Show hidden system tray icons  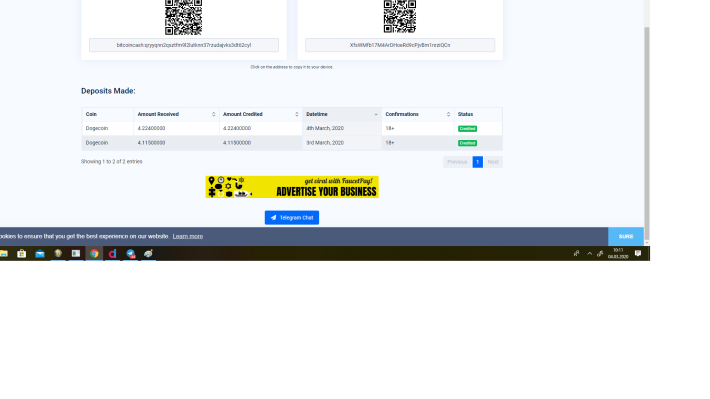pyautogui.click(x=590, y=254)
